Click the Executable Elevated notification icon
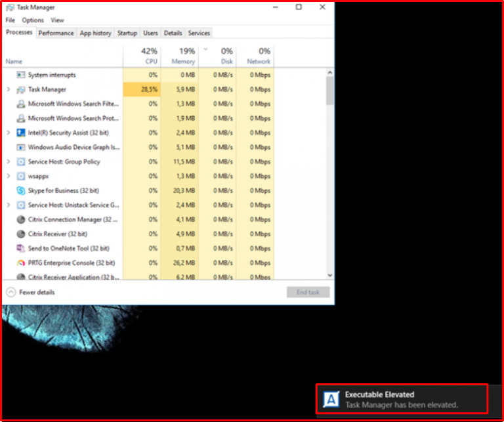The image size is (504, 422). pos(332,399)
